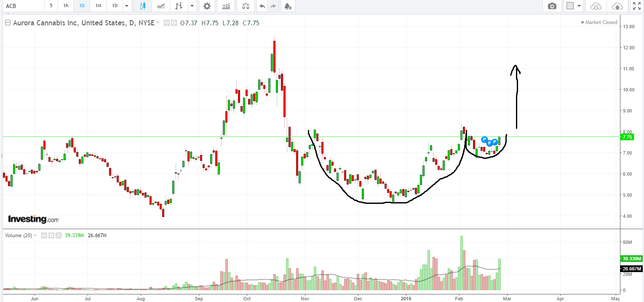Click the 2019 label on time axis
The height and width of the screenshot is (302, 644).
pyautogui.click(x=406, y=298)
